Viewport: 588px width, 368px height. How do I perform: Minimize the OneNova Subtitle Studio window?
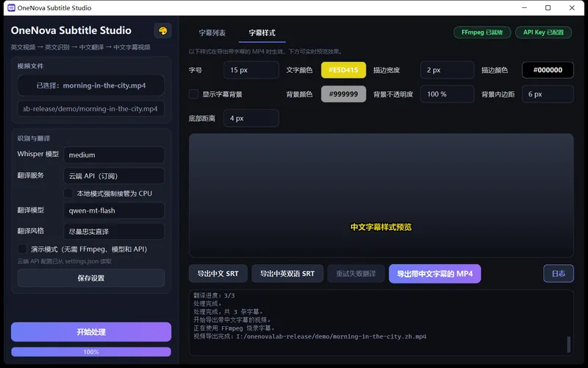click(x=524, y=8)
